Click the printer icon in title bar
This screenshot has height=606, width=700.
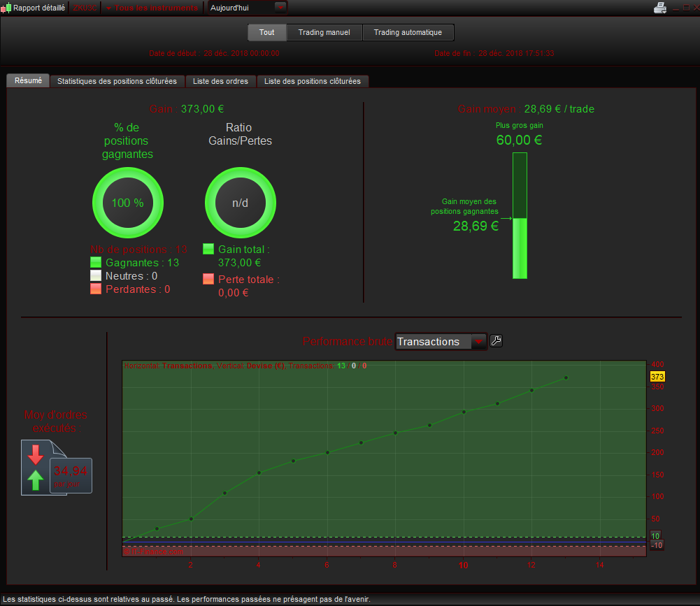point(660,8)
